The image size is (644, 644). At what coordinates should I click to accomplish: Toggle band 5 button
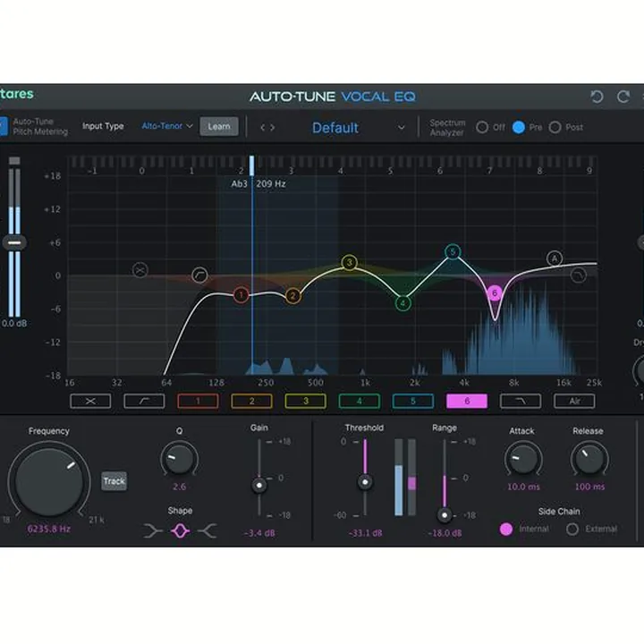[x=413, y=402]
